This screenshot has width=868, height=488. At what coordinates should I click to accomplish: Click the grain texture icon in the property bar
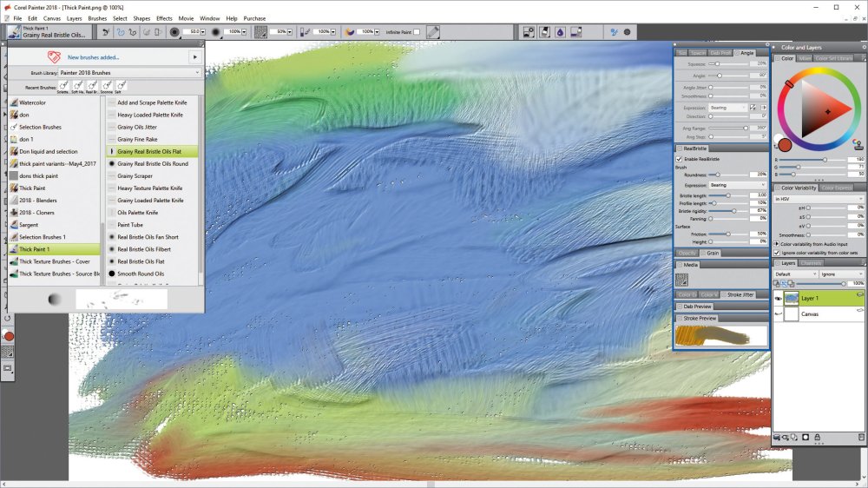pyautogui.click(x=260, y=32)
